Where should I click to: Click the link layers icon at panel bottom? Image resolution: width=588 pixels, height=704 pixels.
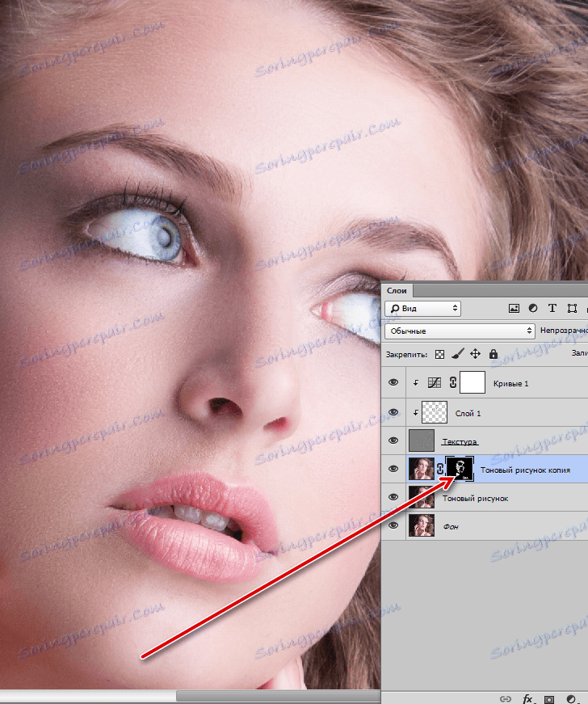(506, 698)
